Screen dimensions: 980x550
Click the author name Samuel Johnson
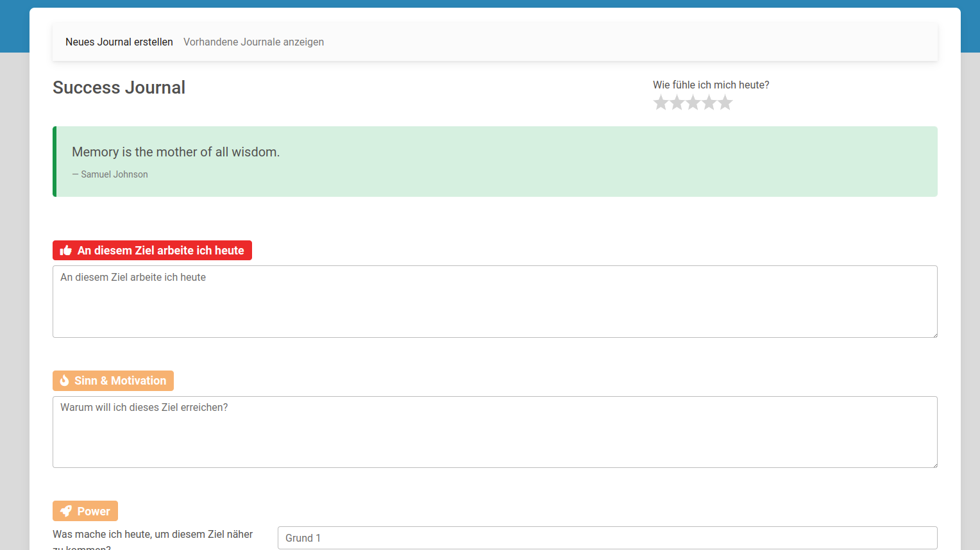[x=114, y=174]
